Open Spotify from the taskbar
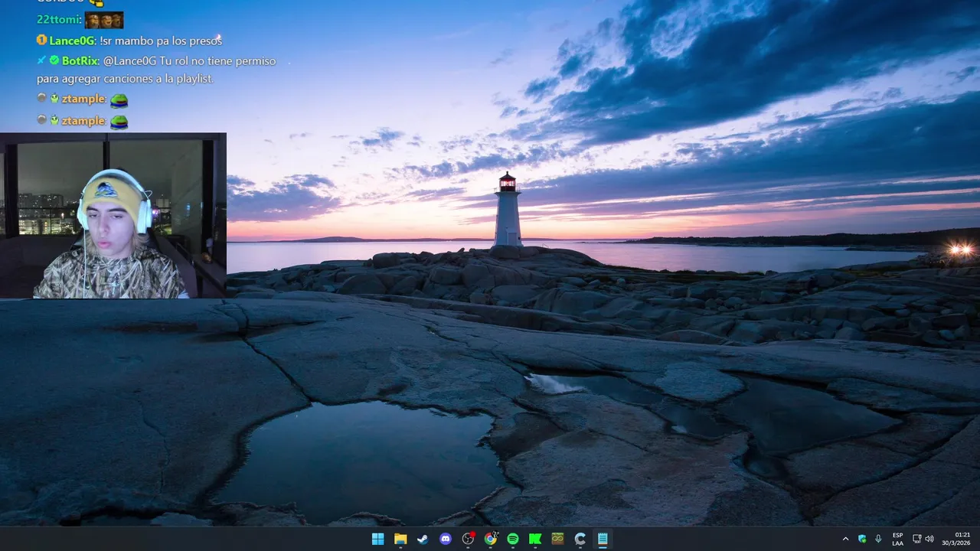 point(513,539)
